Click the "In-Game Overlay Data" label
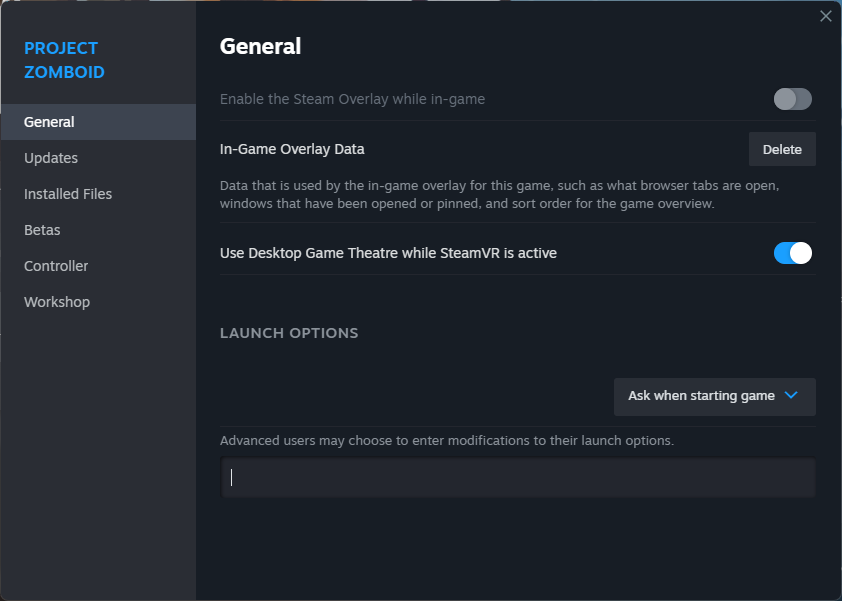The image size is (842, 601). click(292, 149)
